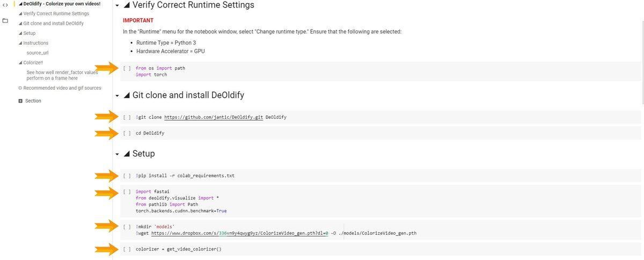Run the get_video_colorizer cell
The height and width of the screenshot is (260, 644).
pyautogui.click(x=127, y=249)
